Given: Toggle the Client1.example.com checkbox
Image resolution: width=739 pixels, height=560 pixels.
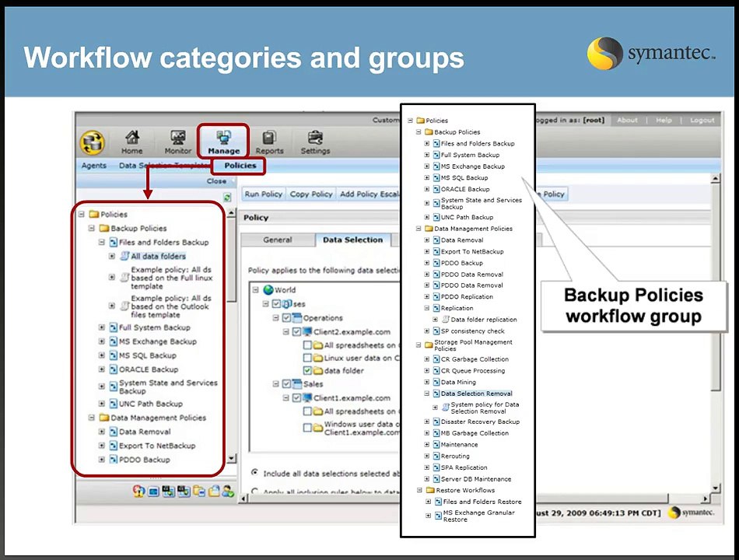Looking at the screenshot, I should (x=296, y=398).
